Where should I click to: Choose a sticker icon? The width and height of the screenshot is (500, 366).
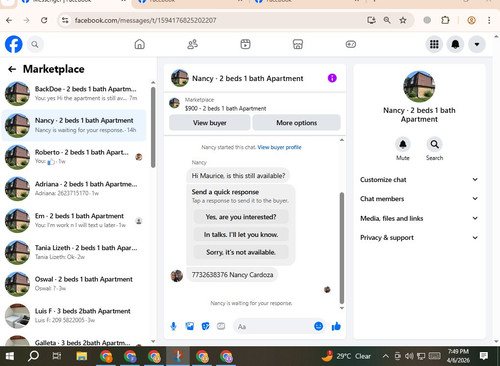206,326
